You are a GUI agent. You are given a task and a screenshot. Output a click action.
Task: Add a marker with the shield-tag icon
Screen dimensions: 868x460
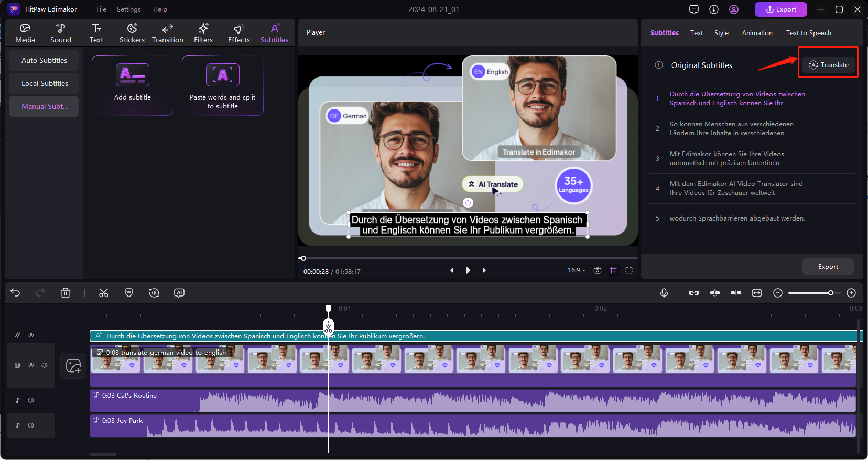pyautogui.click(x=129, y=293)
